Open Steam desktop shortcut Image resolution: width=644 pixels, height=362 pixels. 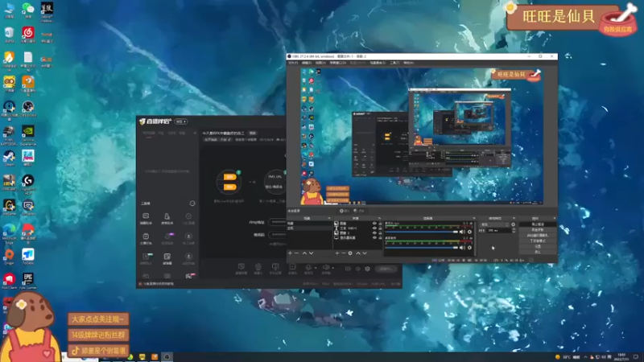[x=9, y=158]
